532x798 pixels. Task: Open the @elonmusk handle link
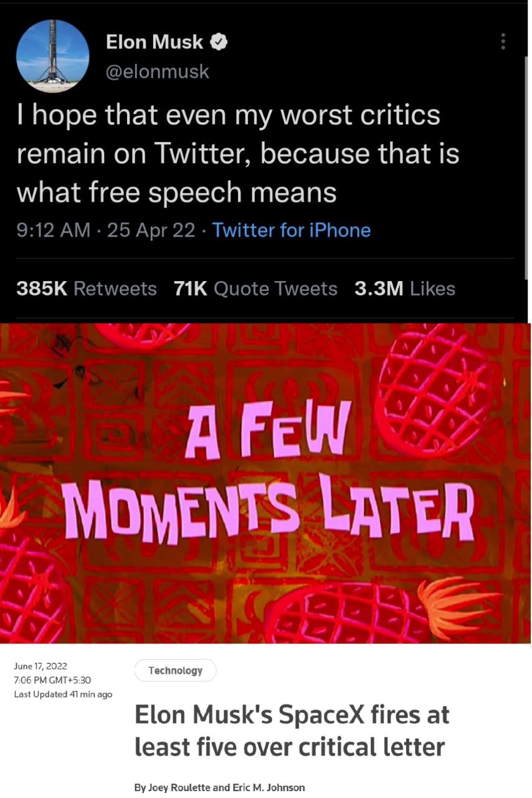(158, 72)
